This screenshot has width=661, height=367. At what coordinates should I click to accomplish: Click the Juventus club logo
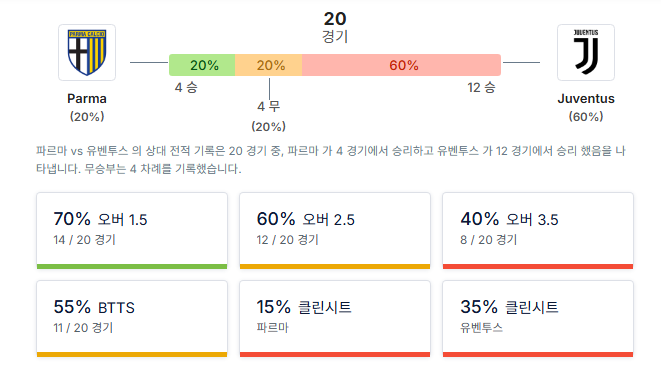[586, 52]
